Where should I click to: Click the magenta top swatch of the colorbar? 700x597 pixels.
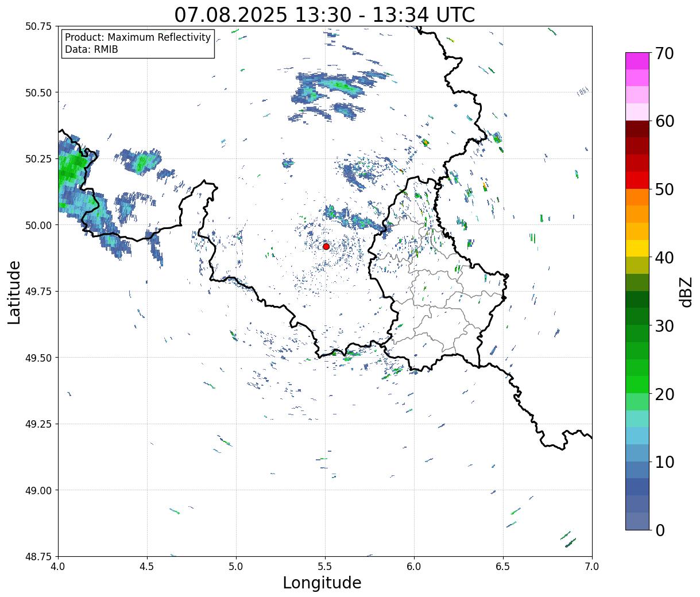click(637, 61)
